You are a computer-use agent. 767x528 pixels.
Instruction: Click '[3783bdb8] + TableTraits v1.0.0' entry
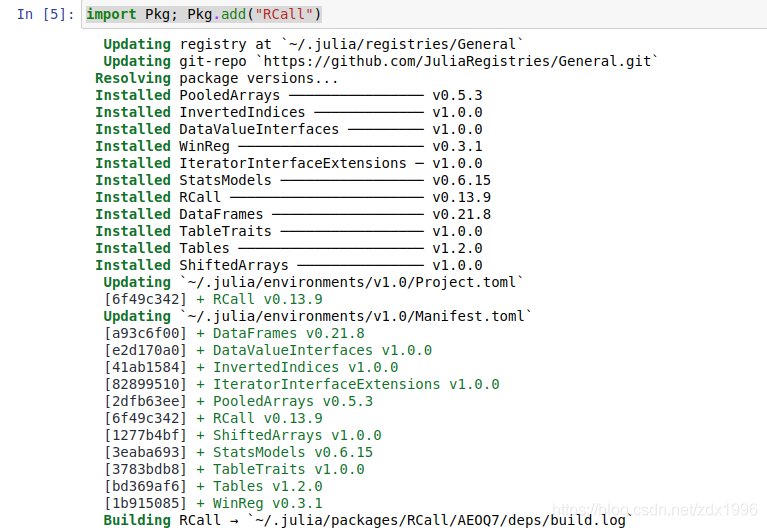(x=234, y=470)
